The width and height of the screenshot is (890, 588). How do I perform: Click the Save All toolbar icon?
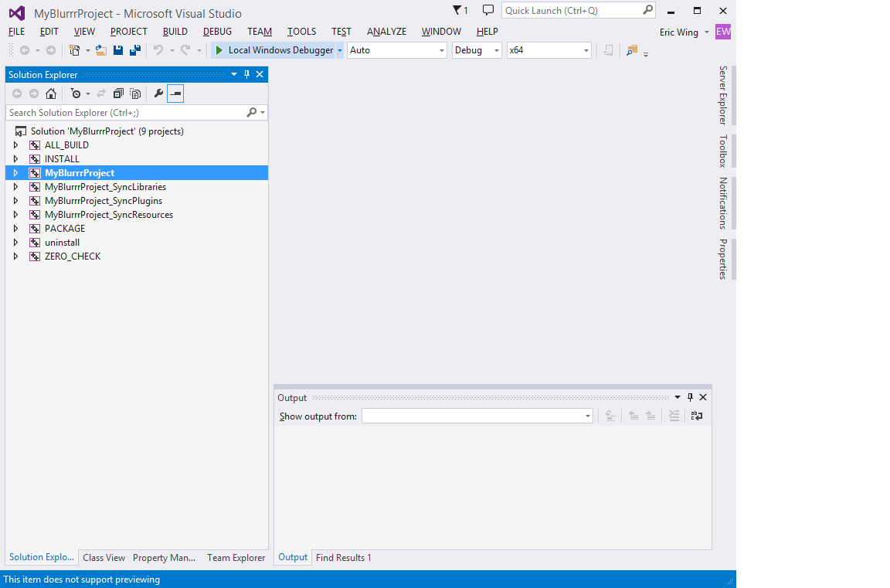coord(135,50)
